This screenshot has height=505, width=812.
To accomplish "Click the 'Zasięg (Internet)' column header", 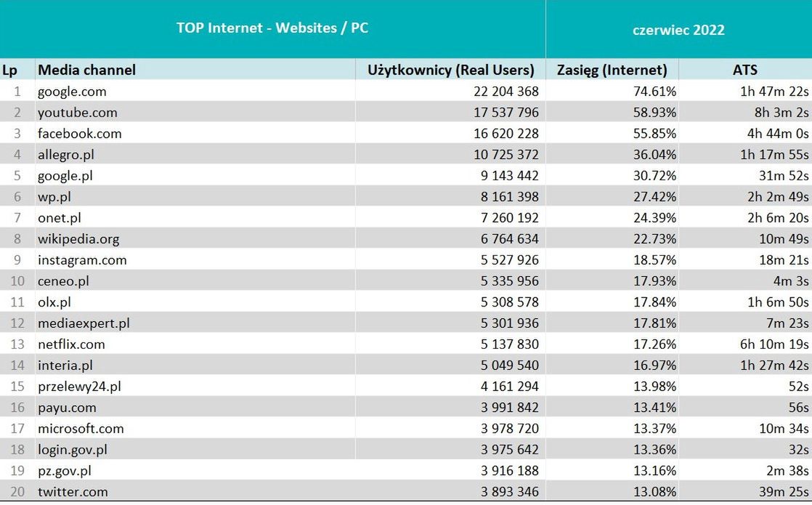I will tap(612, 70).
